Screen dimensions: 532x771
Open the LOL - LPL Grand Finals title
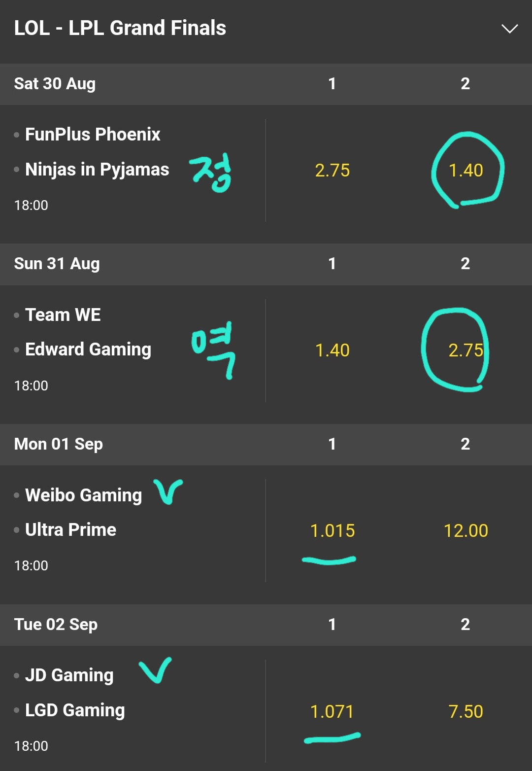pos(120,28)
